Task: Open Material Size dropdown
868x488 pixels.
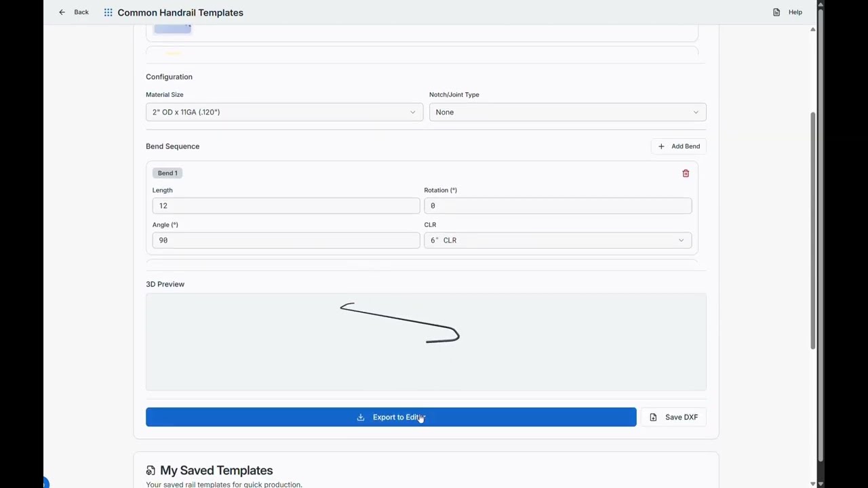Action: (284, 112)
